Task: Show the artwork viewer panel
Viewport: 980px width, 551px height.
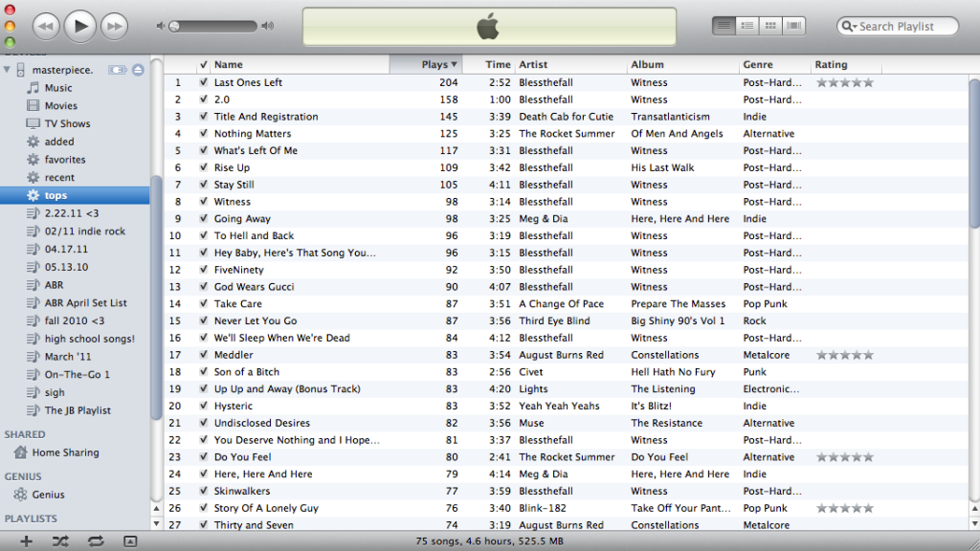Action: tap(130, 541)
